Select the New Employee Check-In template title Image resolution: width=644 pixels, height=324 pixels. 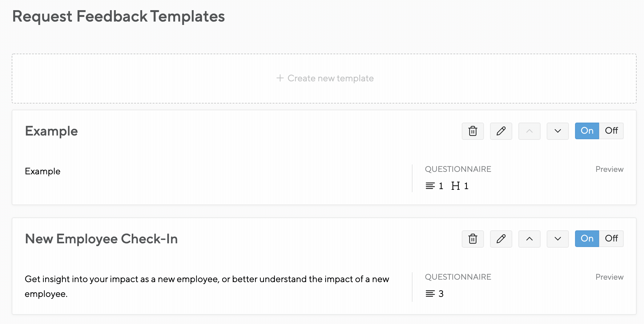(x=101, y=239)
